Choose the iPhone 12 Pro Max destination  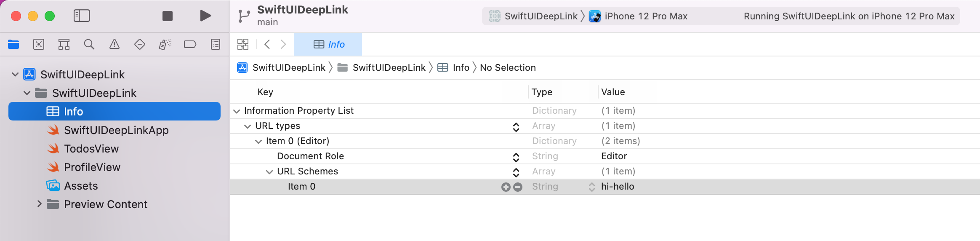(x=638, y=16)
